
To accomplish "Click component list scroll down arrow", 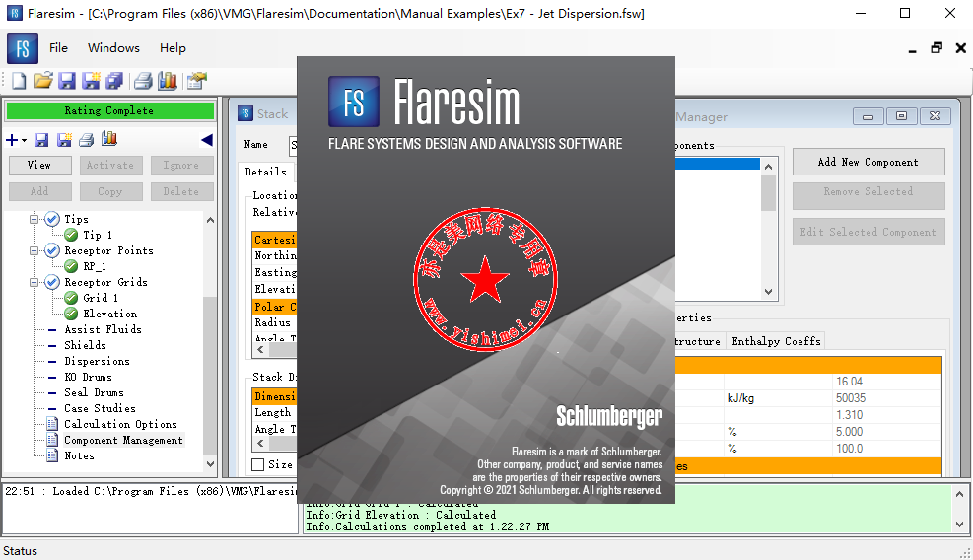I will tap(768, 292).
